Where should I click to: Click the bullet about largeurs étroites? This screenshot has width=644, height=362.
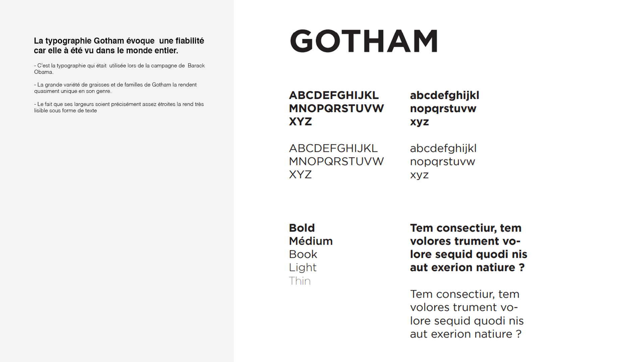119,107
